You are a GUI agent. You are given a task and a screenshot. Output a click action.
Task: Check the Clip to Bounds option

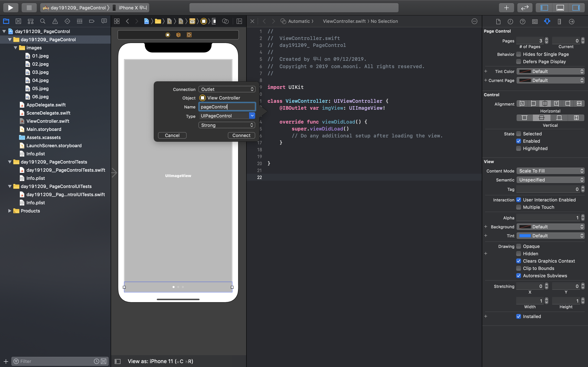tap(519, 268)
